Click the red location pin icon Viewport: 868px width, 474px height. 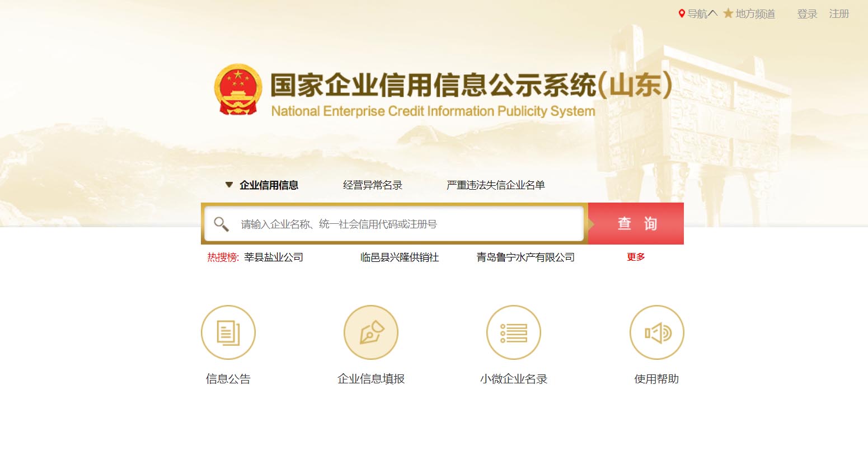pos(682,13)
